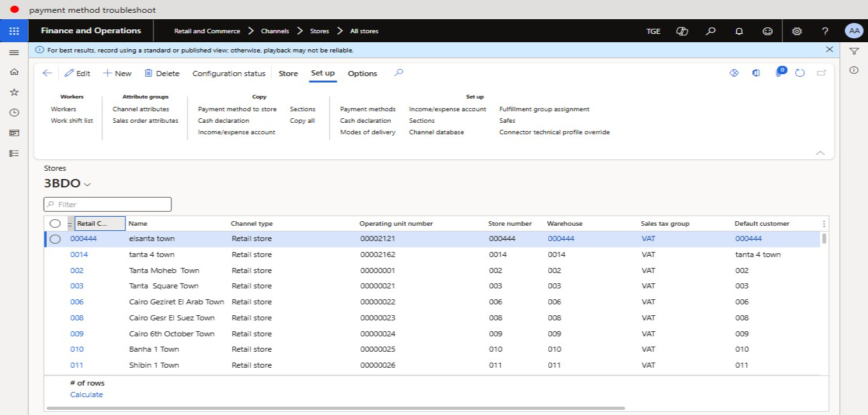Screen dimensions: 868x415
Task: Open Recent clock icon in sidebar
Action: (14, 113)
